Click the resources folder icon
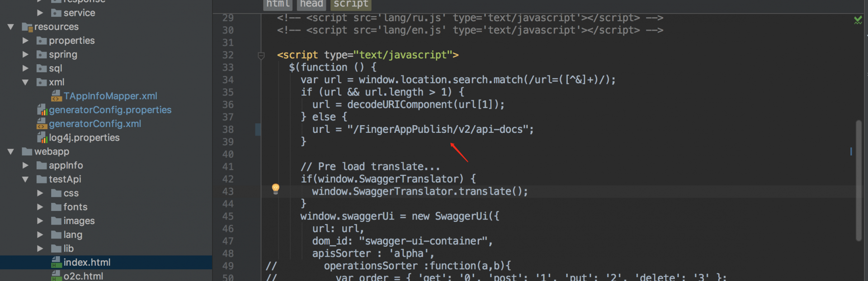 click(x=27, y=27)
